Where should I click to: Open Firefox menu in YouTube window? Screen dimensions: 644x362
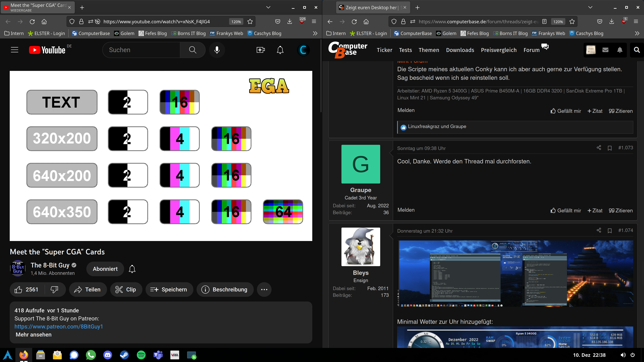[x=314, y=22]
